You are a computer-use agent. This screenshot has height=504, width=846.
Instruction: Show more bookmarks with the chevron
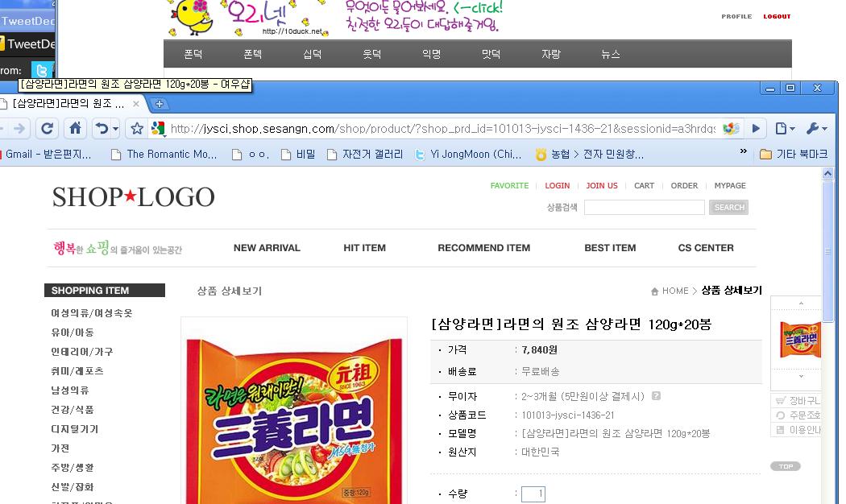tap(743, 151)
